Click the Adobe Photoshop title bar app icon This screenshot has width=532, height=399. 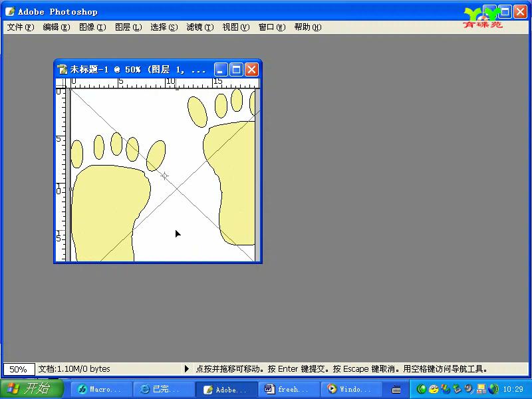point(10,11)
